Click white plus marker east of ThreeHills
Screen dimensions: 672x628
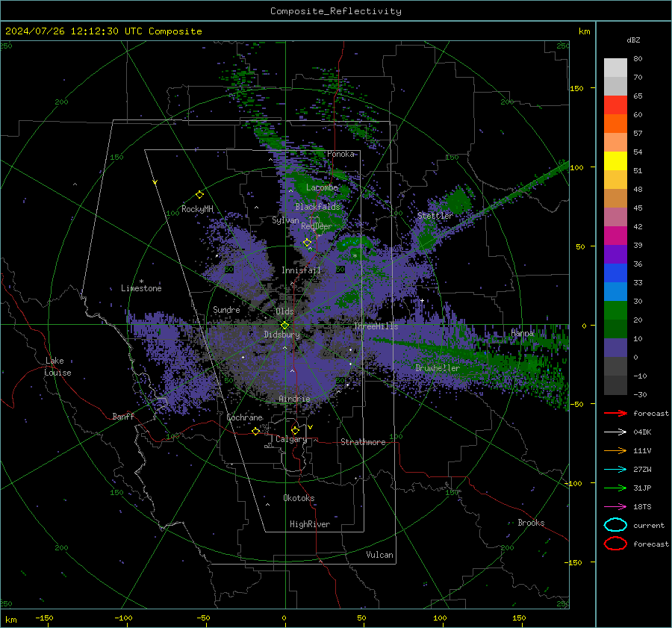pos(422,300)
